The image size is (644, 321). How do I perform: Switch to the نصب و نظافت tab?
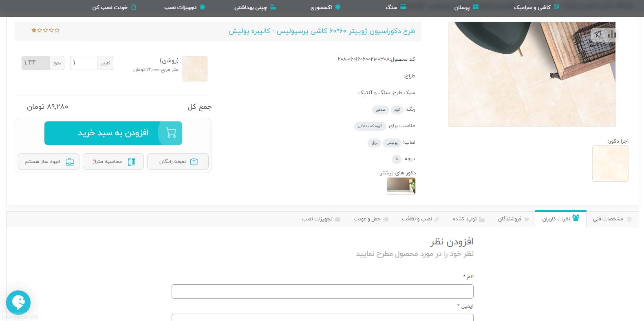tap(421, 219)
